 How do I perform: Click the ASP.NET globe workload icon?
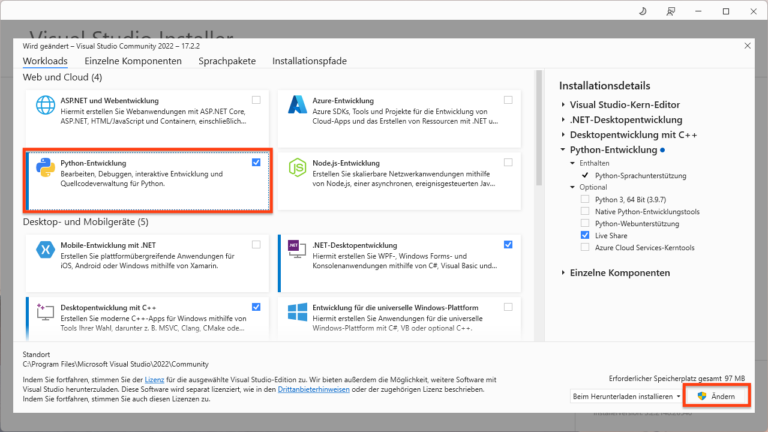45,105
